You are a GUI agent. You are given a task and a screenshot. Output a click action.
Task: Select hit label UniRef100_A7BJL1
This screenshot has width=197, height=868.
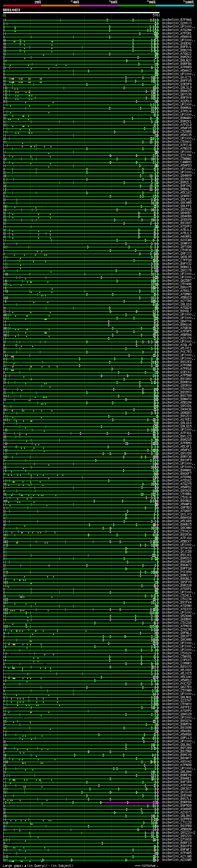(x=176, y=230)
